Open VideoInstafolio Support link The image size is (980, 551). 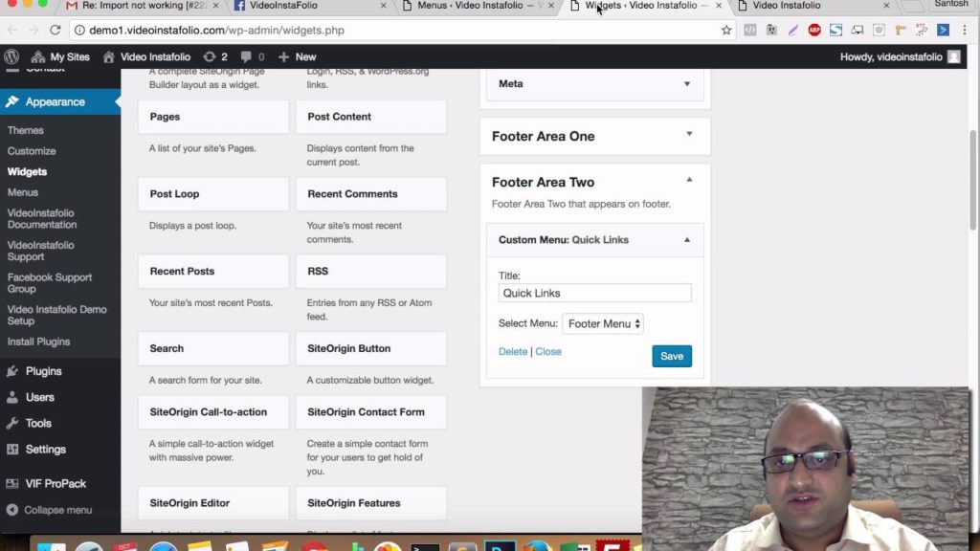40,251
